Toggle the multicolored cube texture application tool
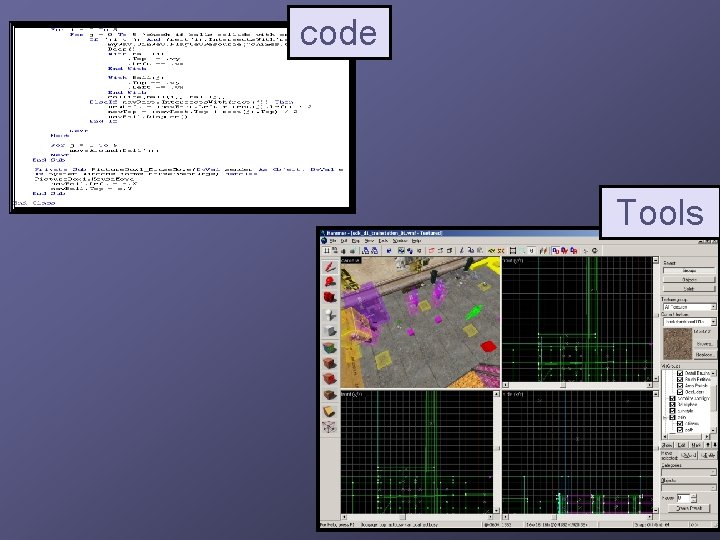 pos(330,348)
